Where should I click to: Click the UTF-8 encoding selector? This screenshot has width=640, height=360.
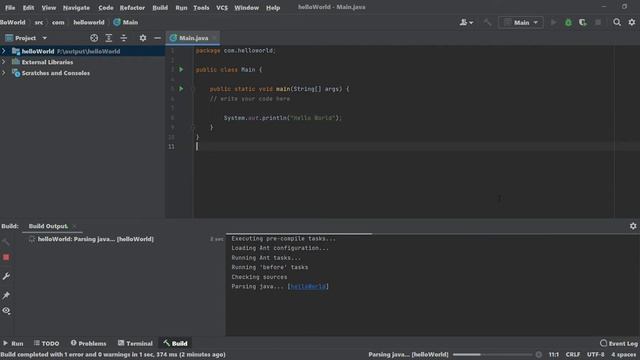tap(596, 355)
